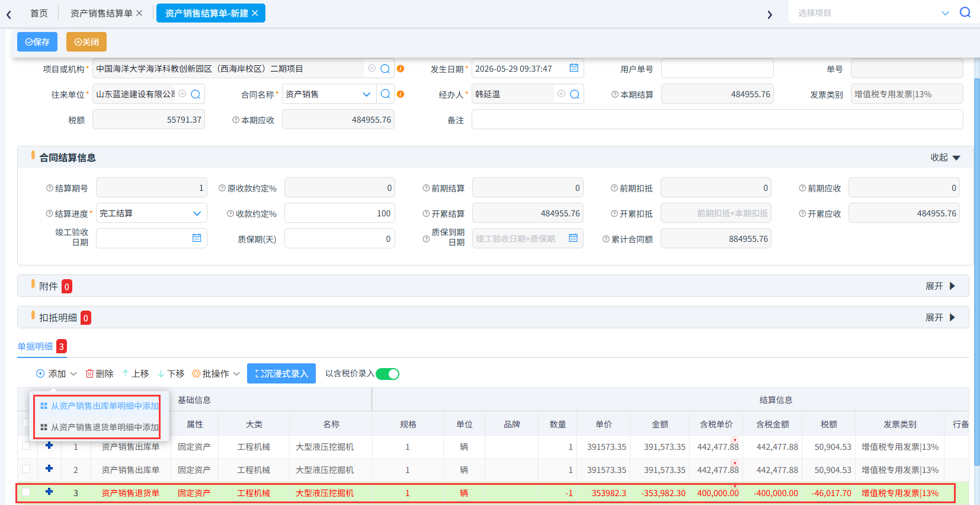Check the checkbox for table row 1
Image resolution: width=980 pixels, height=505 pixels.
point(26,446)
